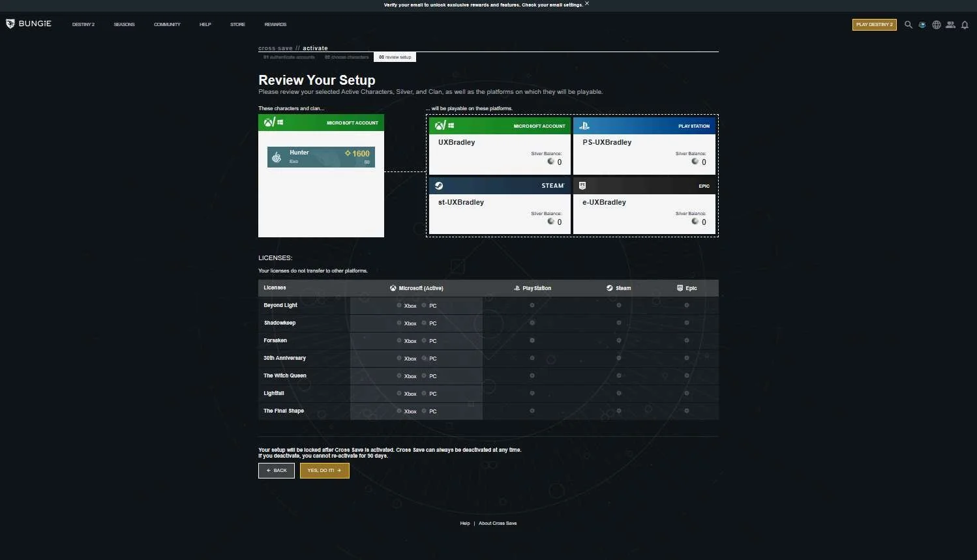
Task: Click The Witch Queen Xbox license dot
Action: (399, 376)
